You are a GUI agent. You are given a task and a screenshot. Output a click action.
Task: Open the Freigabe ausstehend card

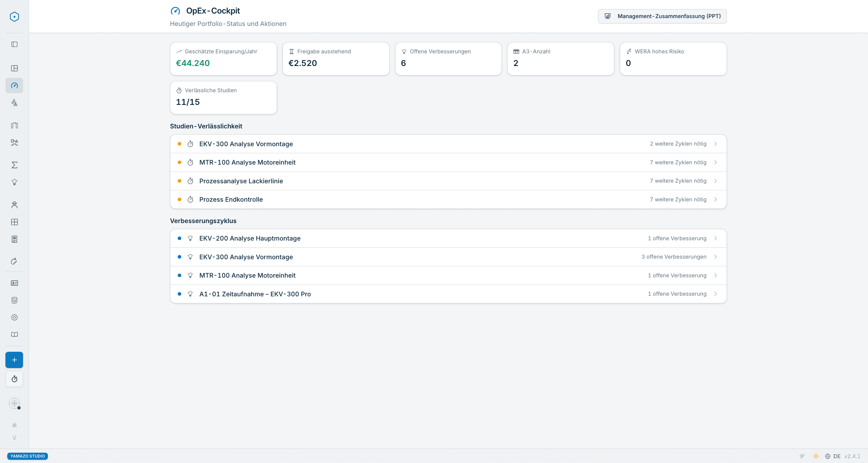tap(336, 59)
